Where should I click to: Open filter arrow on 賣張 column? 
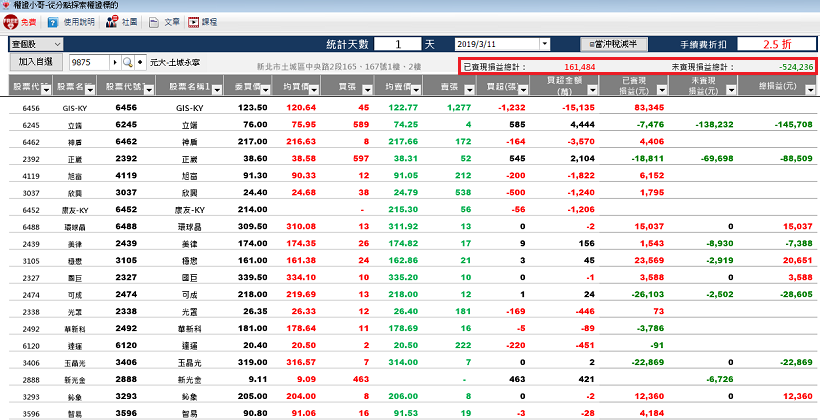[x=469, y=91]
